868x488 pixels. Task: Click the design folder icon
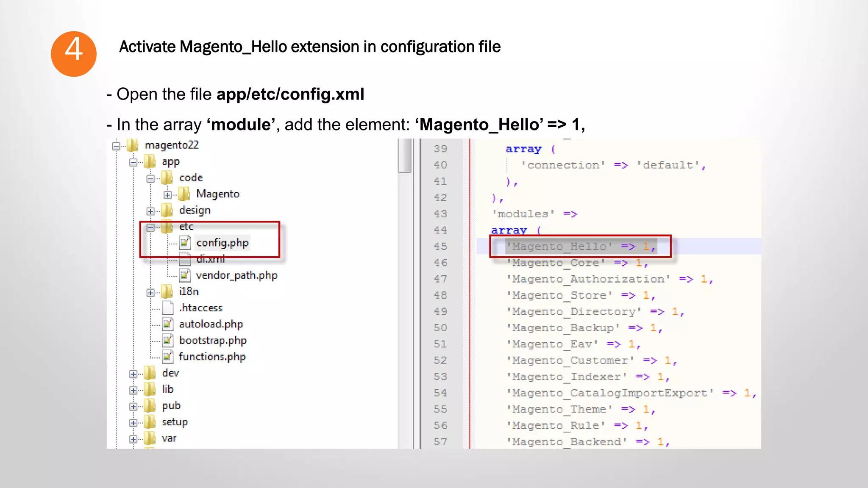pyautogui.click(x=167, y=210)
